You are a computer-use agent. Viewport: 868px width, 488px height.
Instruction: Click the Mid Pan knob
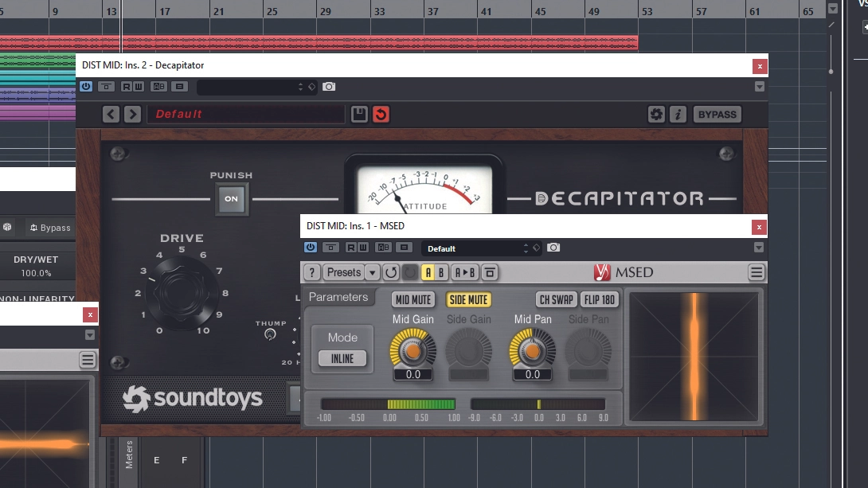(533, 350)
